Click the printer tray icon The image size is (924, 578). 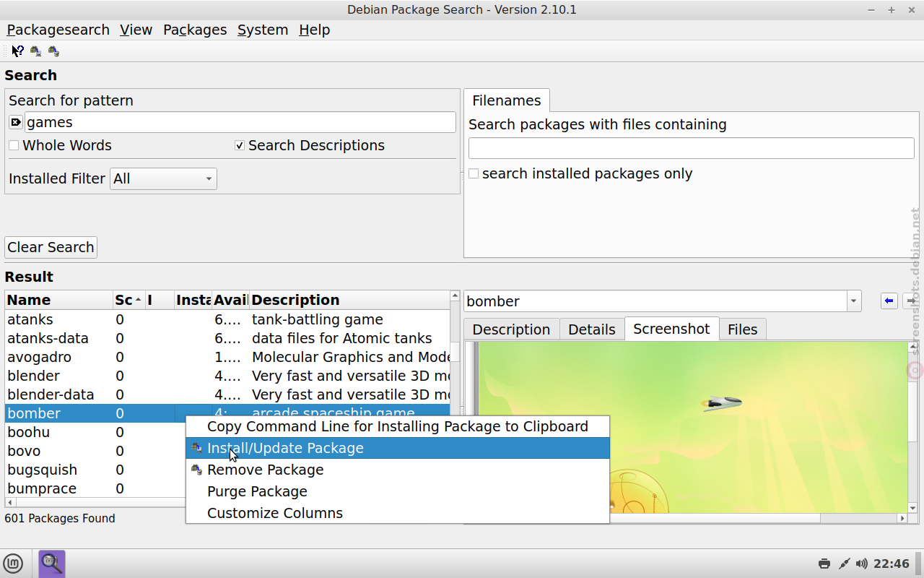[x=824, y=564]
